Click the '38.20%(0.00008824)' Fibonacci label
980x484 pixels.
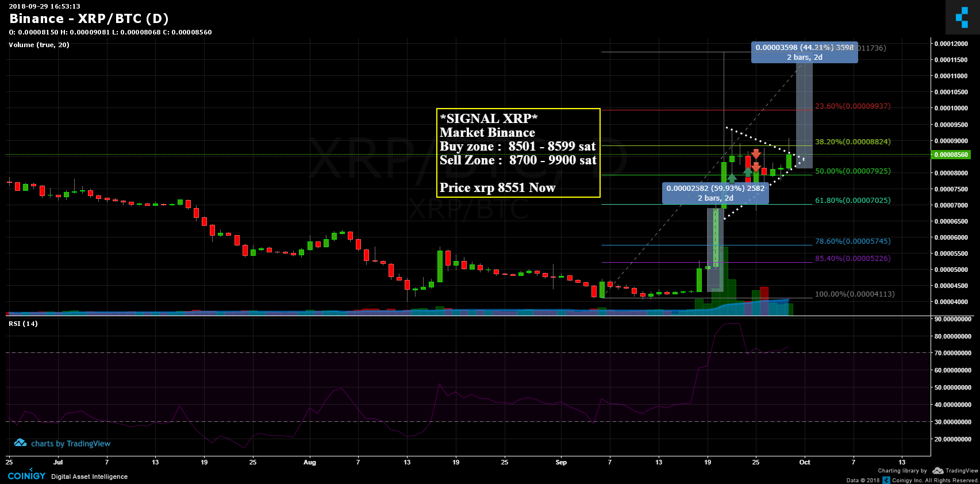point(853,141)
